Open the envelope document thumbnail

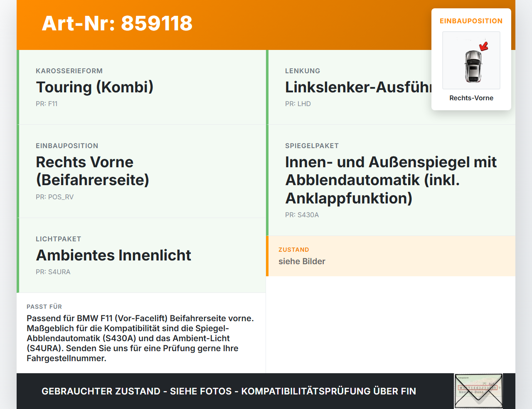tap(478, 391)
